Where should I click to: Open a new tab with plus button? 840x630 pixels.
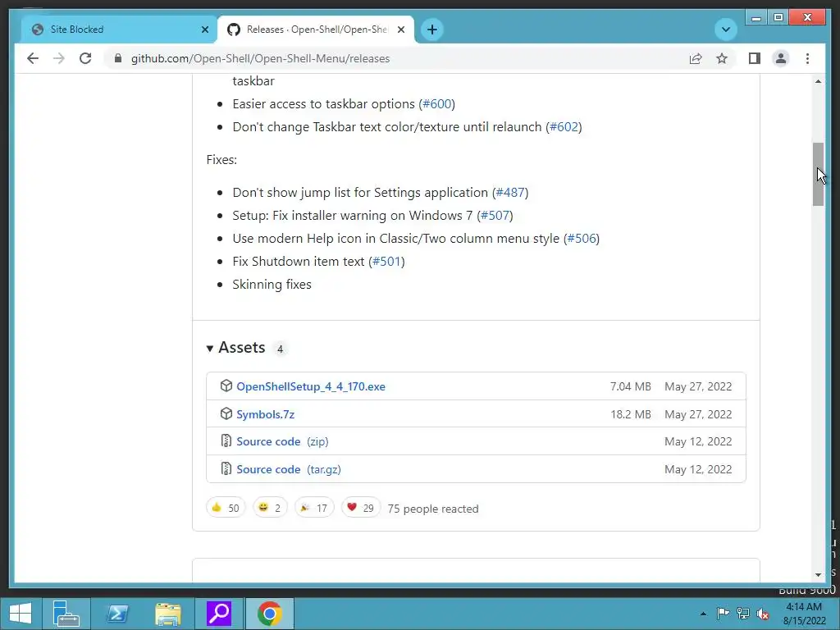(432, 30)
